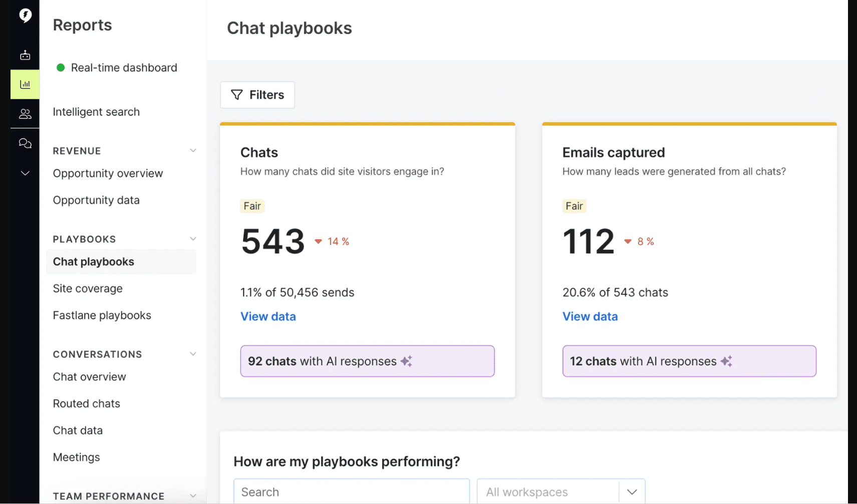857x504 pixels.
Task: Open the All workspaces dropdown
Action: pos(632,491)
